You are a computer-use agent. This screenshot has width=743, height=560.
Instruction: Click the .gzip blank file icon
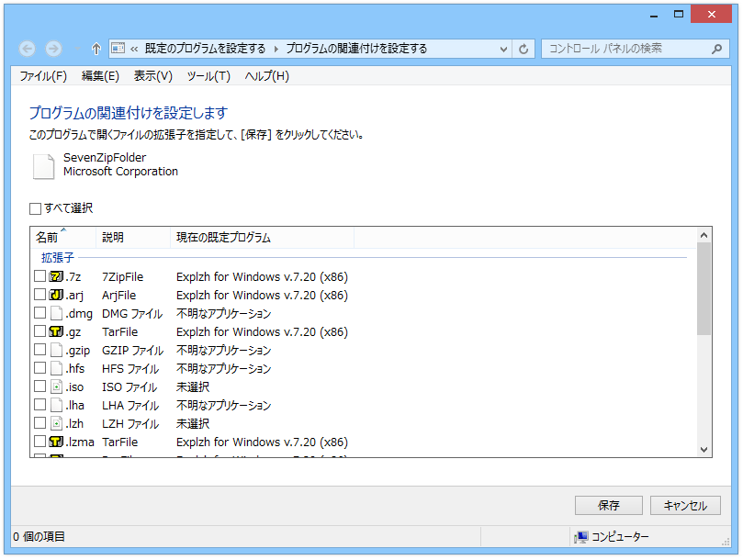click(56, 350)
